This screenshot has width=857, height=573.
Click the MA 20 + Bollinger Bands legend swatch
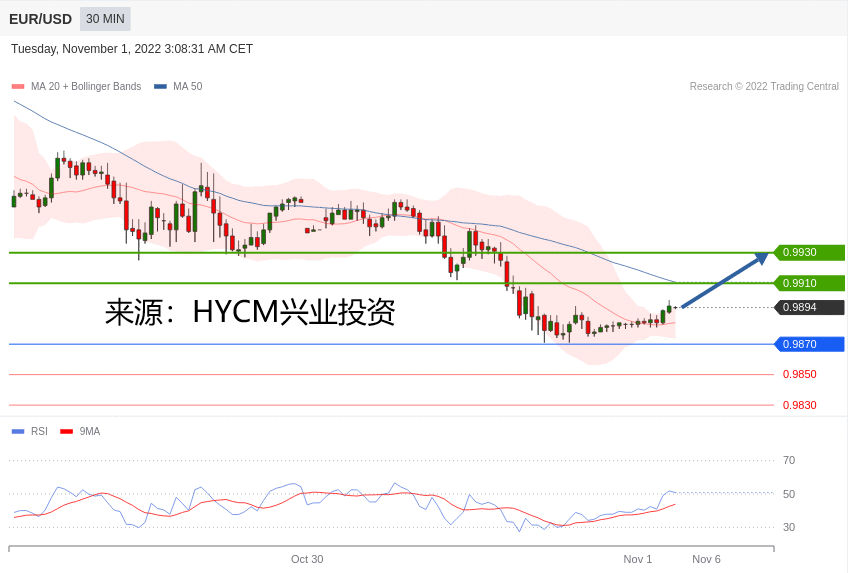coord(18,87)
